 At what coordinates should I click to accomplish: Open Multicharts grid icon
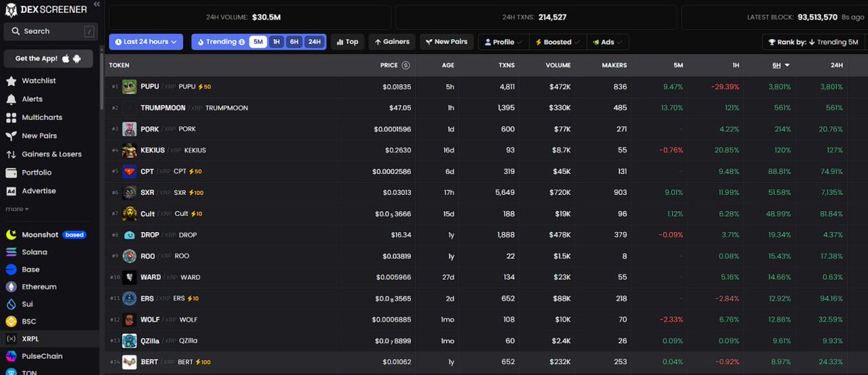[x=11, y=118]
